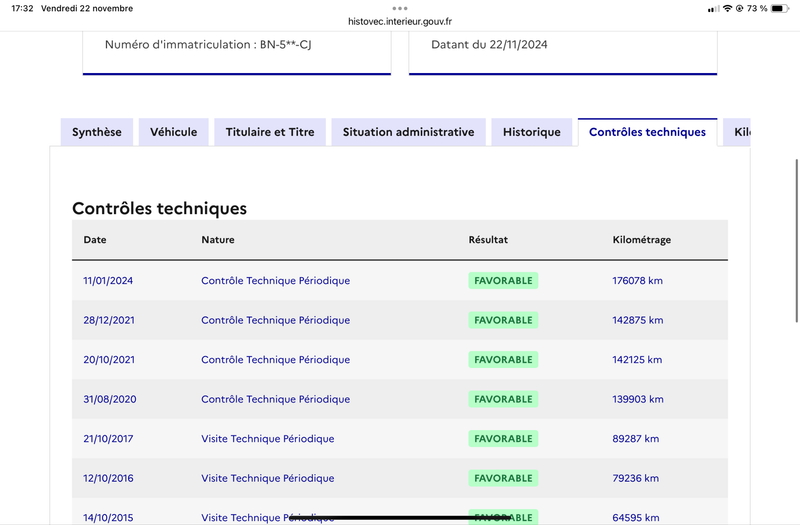This screenshot has width=800, height=525.
Task: Tap the Wi-Fi status icon
Action: (728, 8)
